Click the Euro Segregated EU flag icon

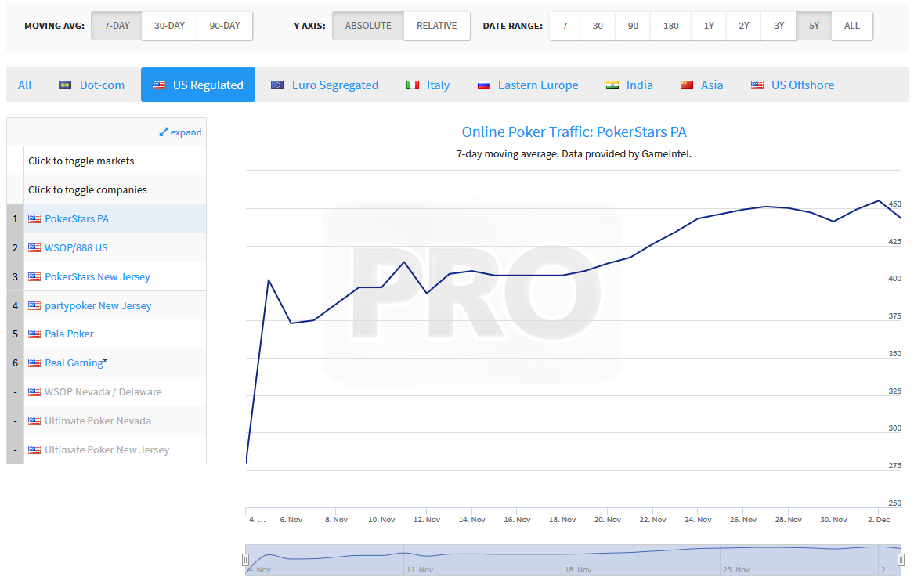[277, 85]
